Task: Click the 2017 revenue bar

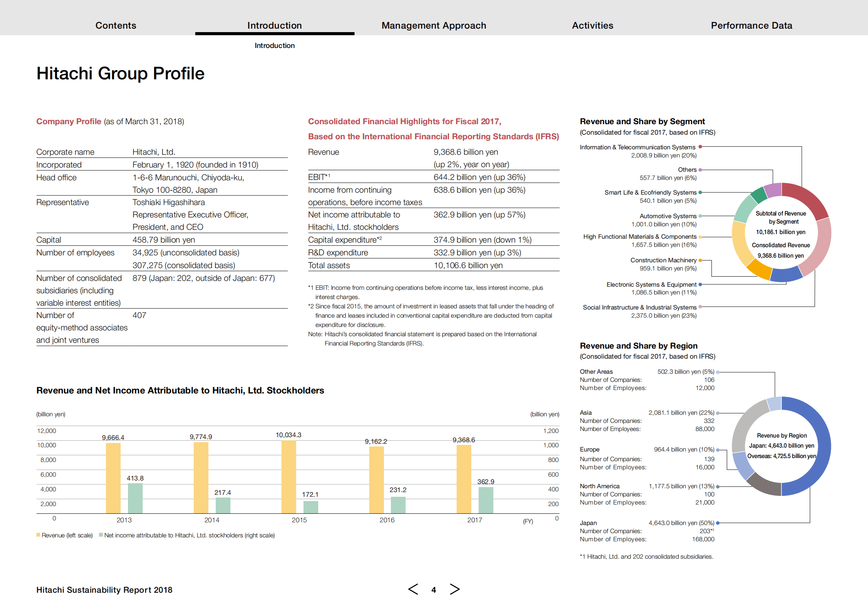Action: click(464, 479)
